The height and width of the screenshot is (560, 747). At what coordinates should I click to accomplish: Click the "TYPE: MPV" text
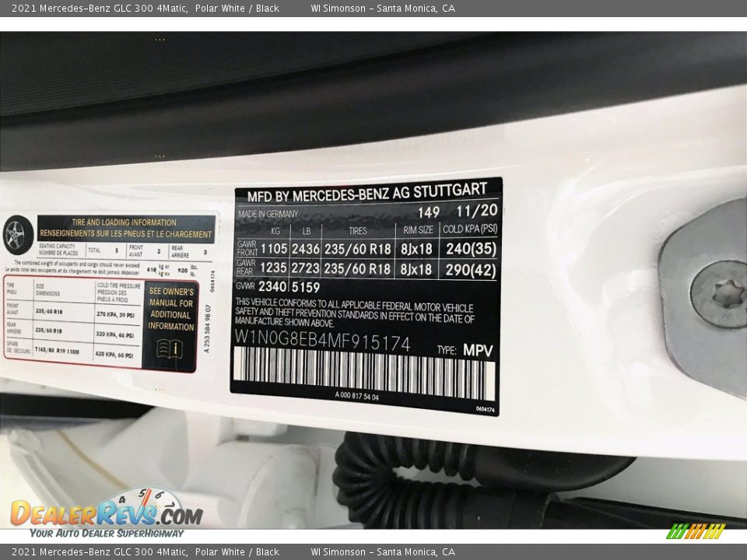(x=465, y=351)
